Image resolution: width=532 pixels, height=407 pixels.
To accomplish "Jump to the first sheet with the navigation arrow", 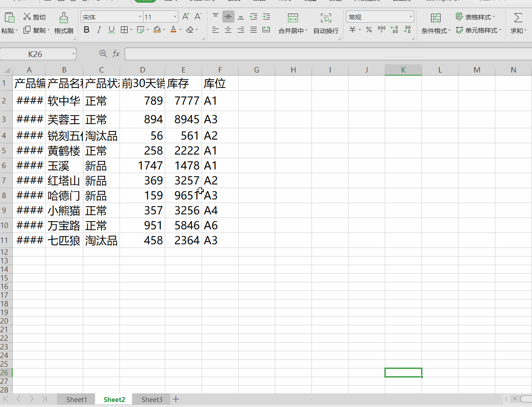I will (6, 399).
